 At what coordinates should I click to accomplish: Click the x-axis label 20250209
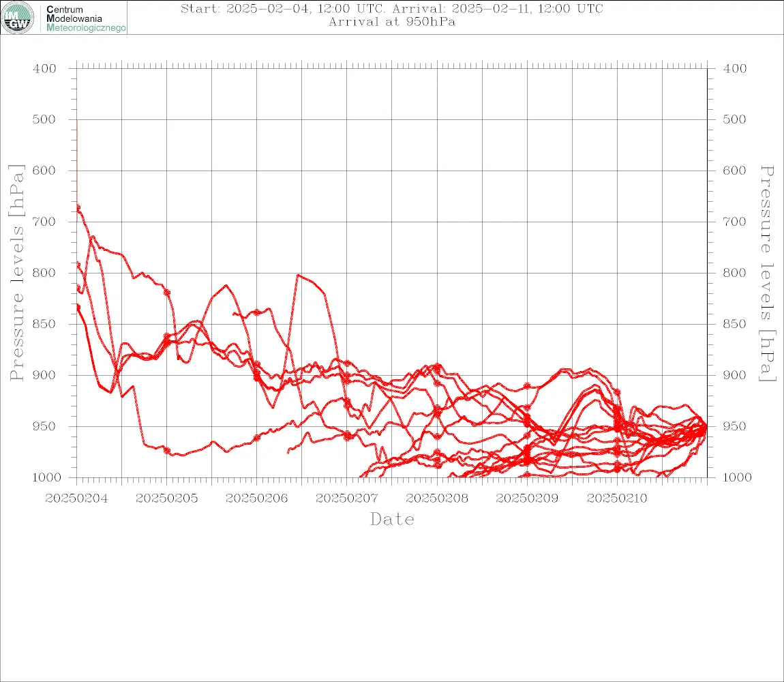tap(527, 499)
